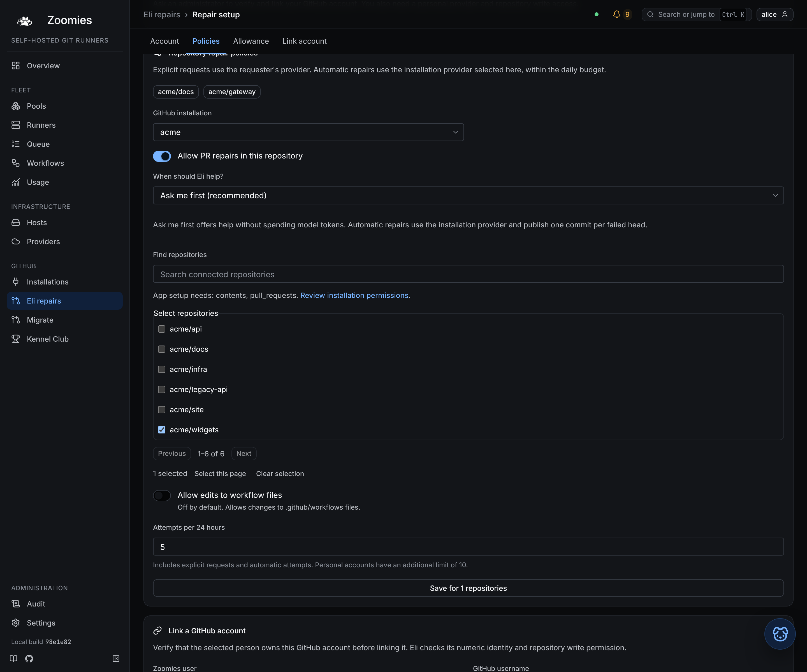Open the notifications bell
Screen dimensions: 807x672
[x=616, y=14]
